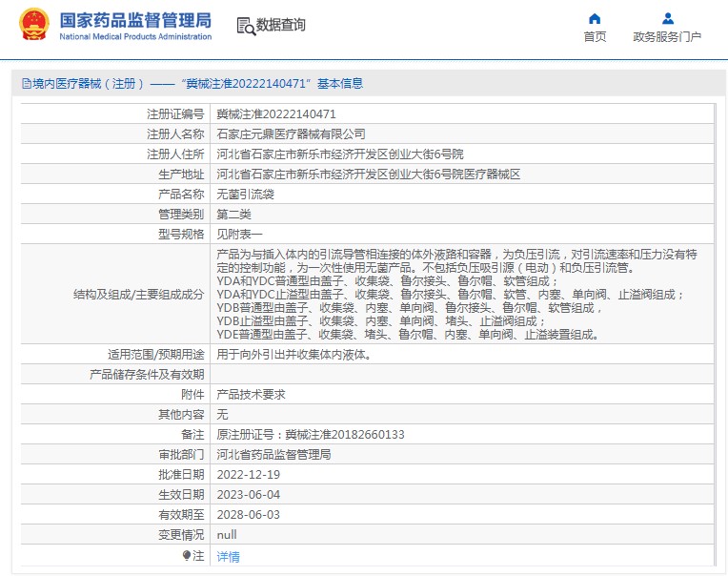Click model specification value 见附表一
728x576 pixels.
[239, 234]
